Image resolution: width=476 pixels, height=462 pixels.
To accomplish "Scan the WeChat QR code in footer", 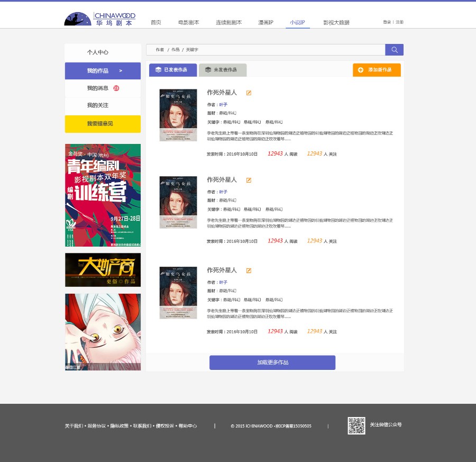I will (356, 425).
